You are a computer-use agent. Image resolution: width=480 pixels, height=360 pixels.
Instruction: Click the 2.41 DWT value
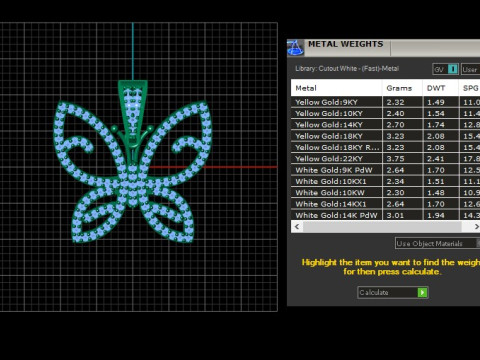436,159
